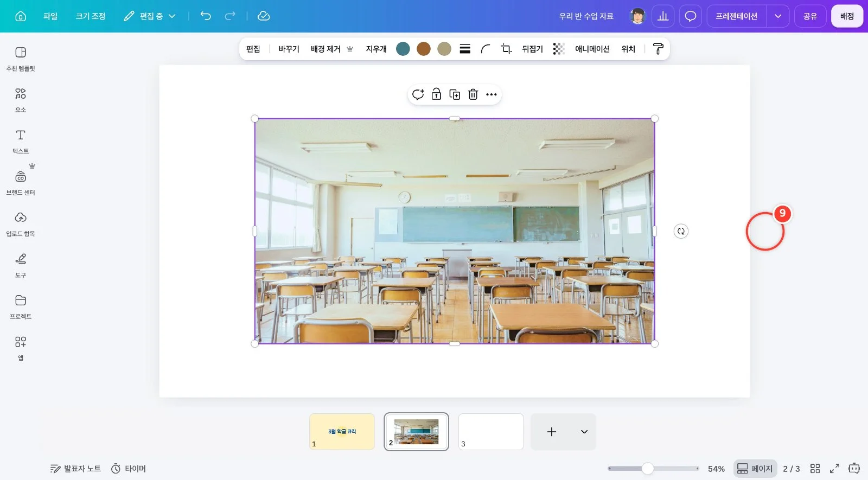This screenshot has width=868, height=480.
Task: Click the rotate handle beside the image
Action: point(681,231)
